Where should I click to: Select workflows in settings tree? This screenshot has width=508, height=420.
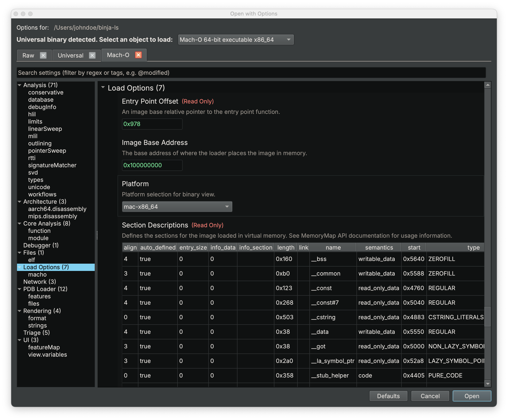coord(42,194)
